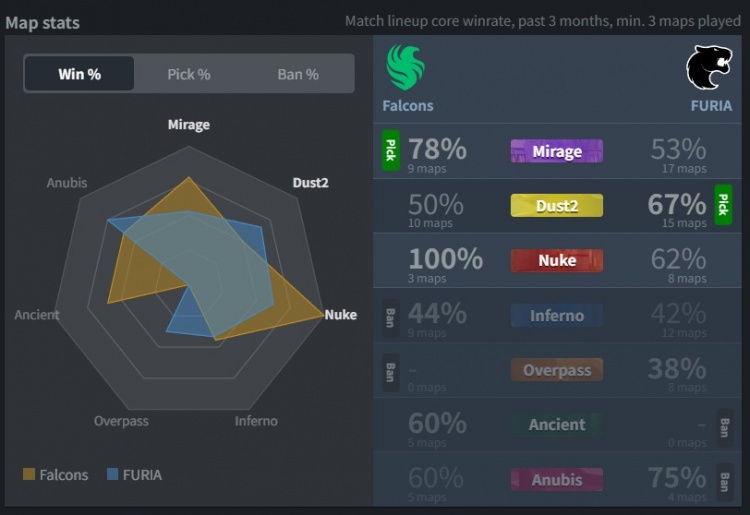Viewport: 750px width, 515px height.
Task: Click the red Nuke map button
Action: tap(556, 261)
